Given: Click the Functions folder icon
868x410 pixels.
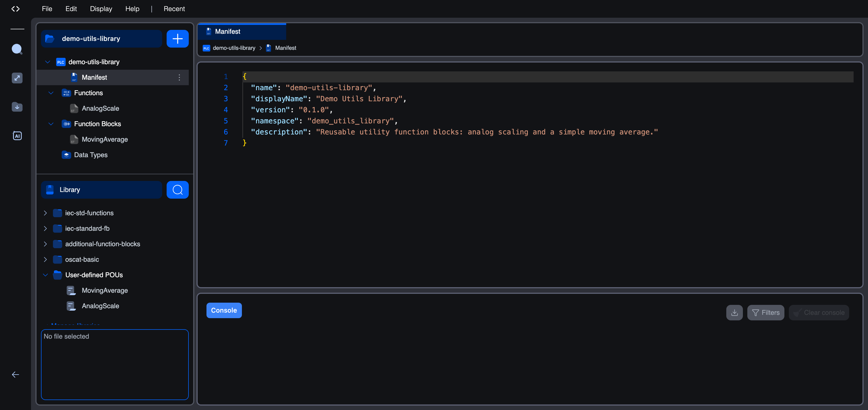Looking at the screenshot, I should [x=66, y=93].
